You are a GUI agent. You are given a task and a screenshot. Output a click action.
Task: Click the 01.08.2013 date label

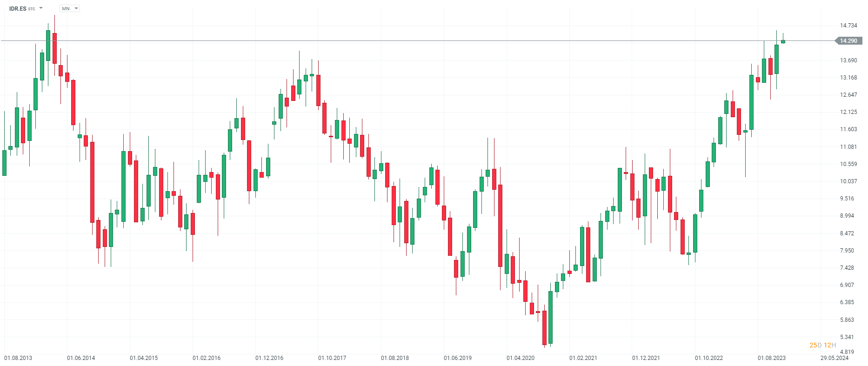(18, 358)
